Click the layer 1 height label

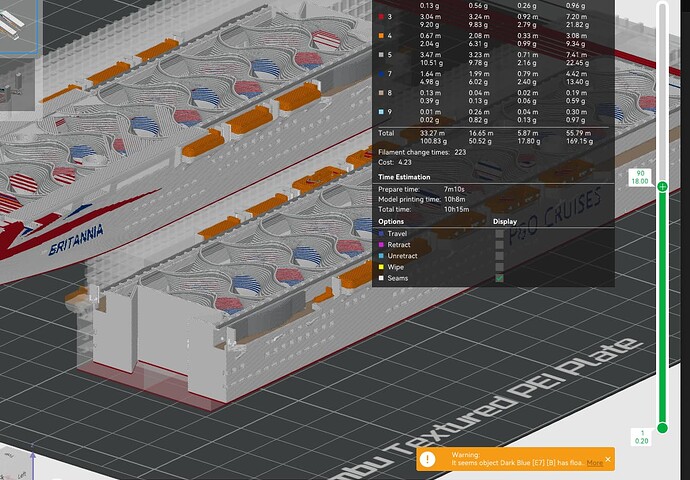click(642, 437)
